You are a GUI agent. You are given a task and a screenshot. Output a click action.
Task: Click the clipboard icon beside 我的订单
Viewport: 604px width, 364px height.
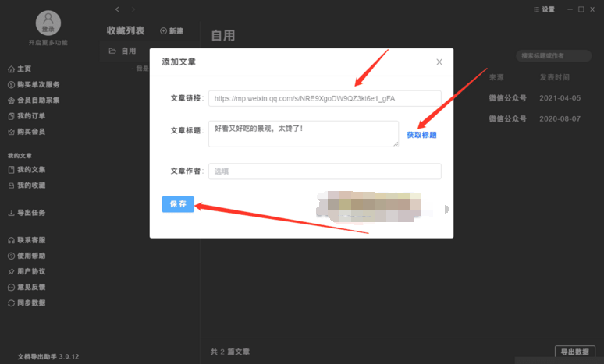click(x=11, y=117)
